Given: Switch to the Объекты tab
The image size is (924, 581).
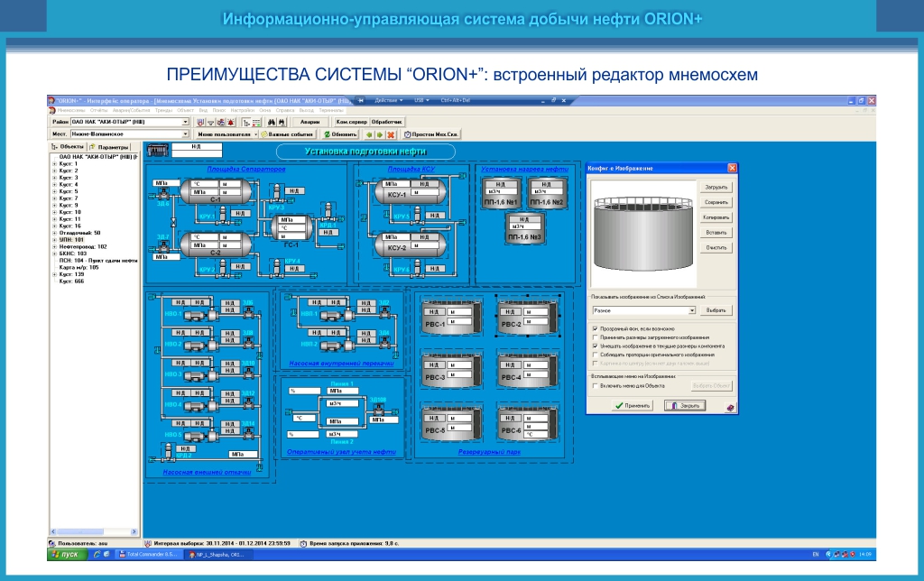Looking at the screenshot, I should pyautogui.click(x=68, y=146).
